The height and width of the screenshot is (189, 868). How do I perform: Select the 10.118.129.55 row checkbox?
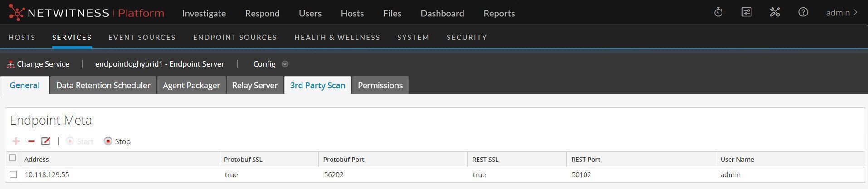13,174
